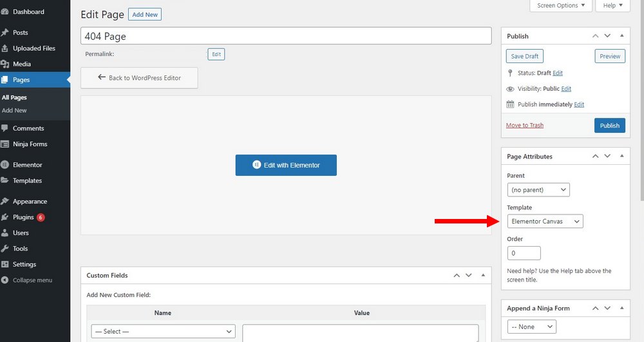Image resolution: width=644 pixels, height=342 pixels.
Task: Open the Parent page dropdown
Action: [538, 190]
